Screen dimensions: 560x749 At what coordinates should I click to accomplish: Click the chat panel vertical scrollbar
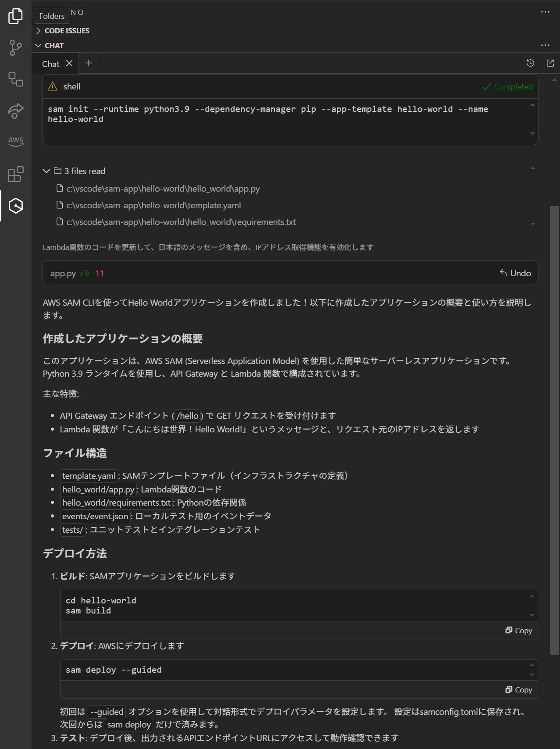554,430
